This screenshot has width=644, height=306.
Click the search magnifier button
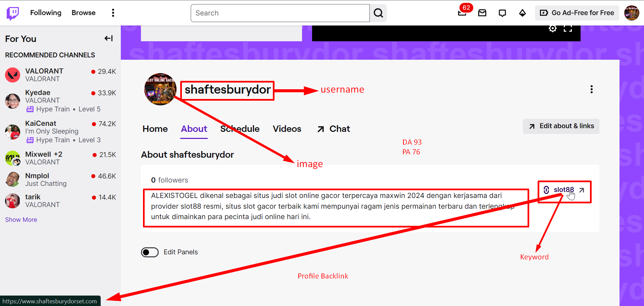[378, 13]
